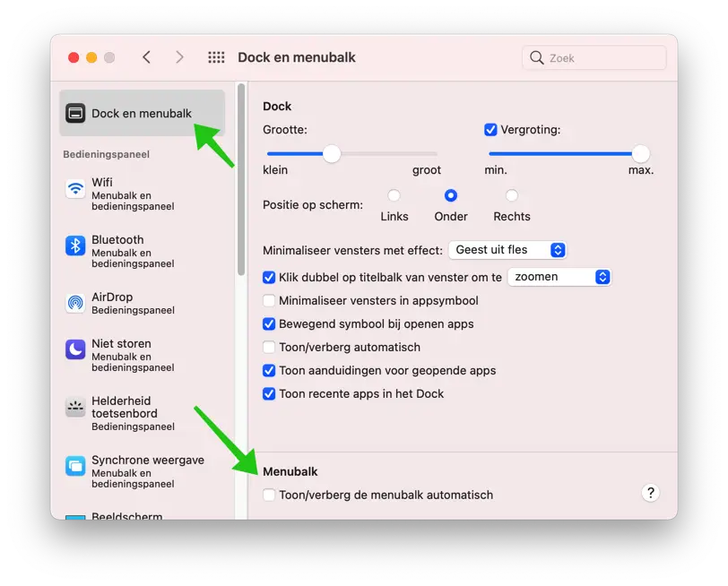The image size is (728, 586).
Task: Select Onder dock position radio button
Action: coord(450,195)
